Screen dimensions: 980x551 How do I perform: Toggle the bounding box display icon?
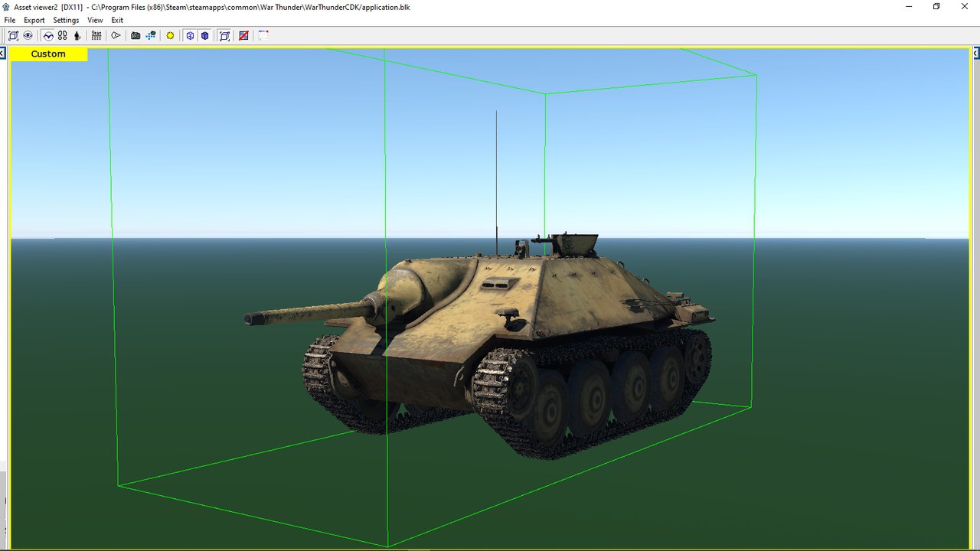pos(224,35)
